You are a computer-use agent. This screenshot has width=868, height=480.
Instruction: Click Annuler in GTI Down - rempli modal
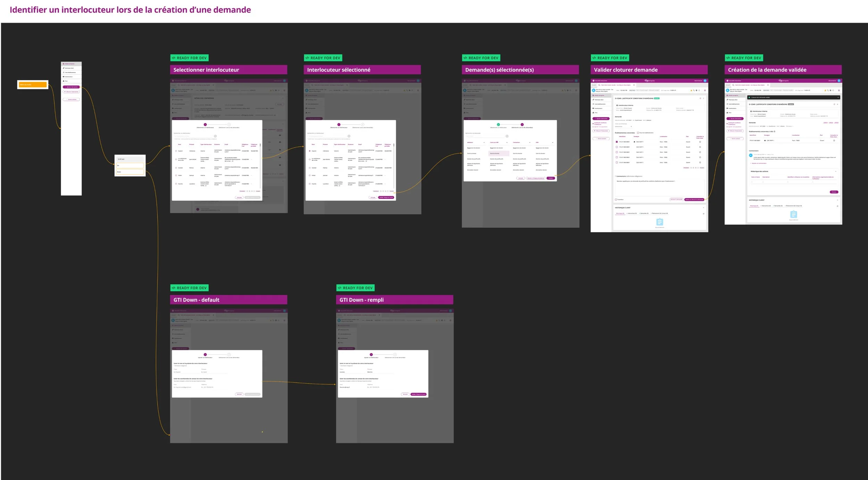click(405, 394)
